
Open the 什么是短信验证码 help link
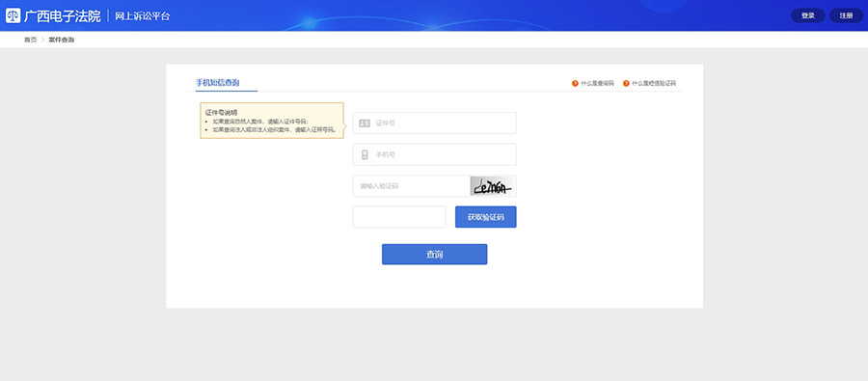coord(654,84)
